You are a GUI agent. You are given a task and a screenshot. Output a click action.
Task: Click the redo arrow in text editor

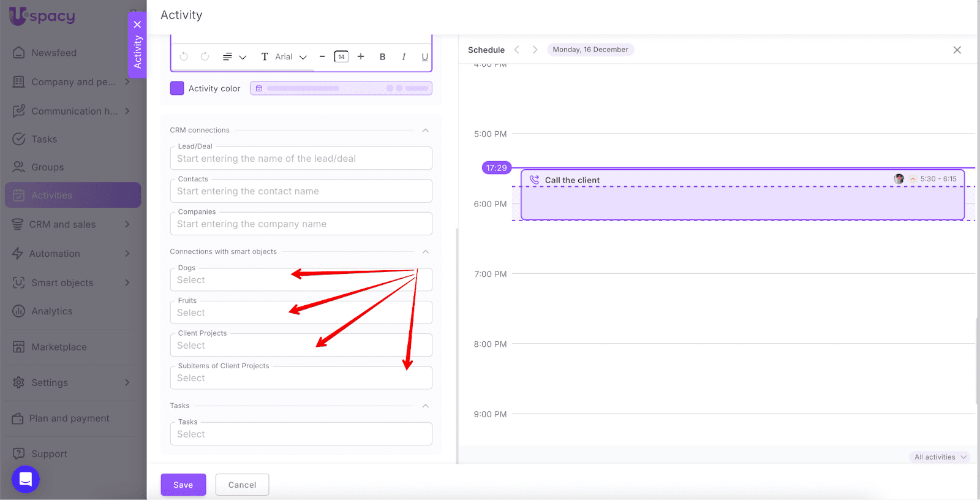(205, 56)
